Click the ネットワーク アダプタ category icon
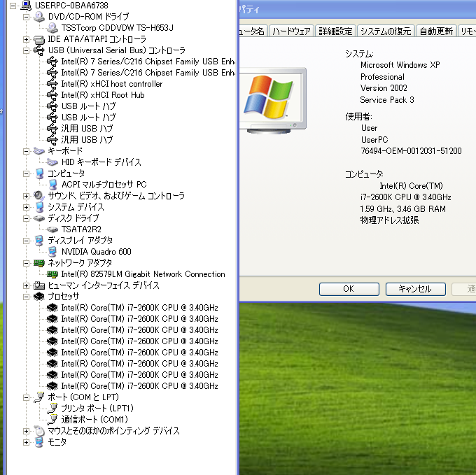 (39, 263)
